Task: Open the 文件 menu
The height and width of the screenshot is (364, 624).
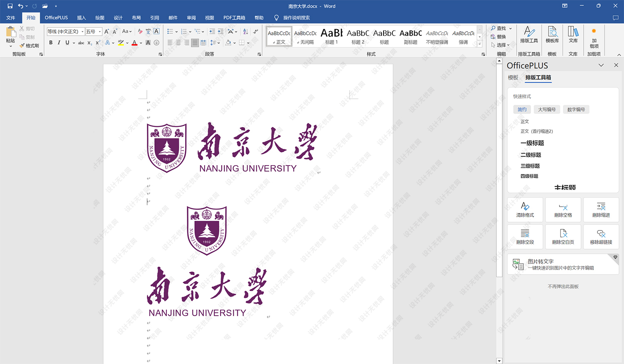Action: [11, 17]
